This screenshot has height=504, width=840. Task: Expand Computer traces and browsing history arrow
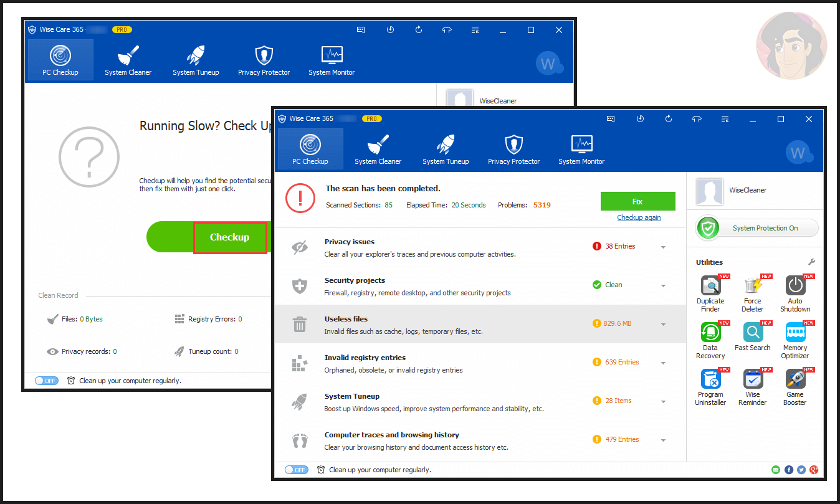coord(663,440)
